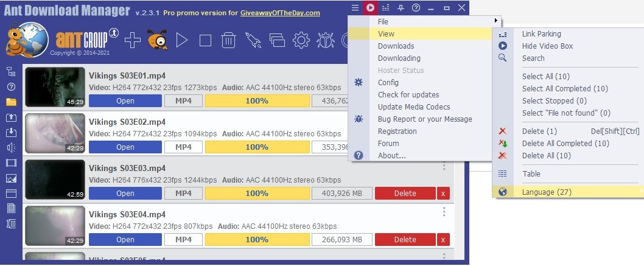This screenshot has width=644, height=266.
Task: Stop downloads with the square stop icon
Action: 205,41
